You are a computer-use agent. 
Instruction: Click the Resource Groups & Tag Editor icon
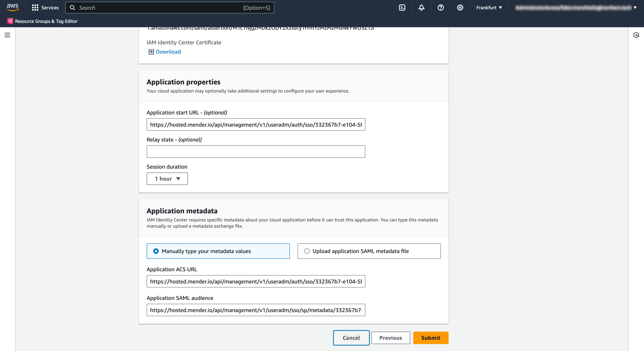click(x=10, y=21)
